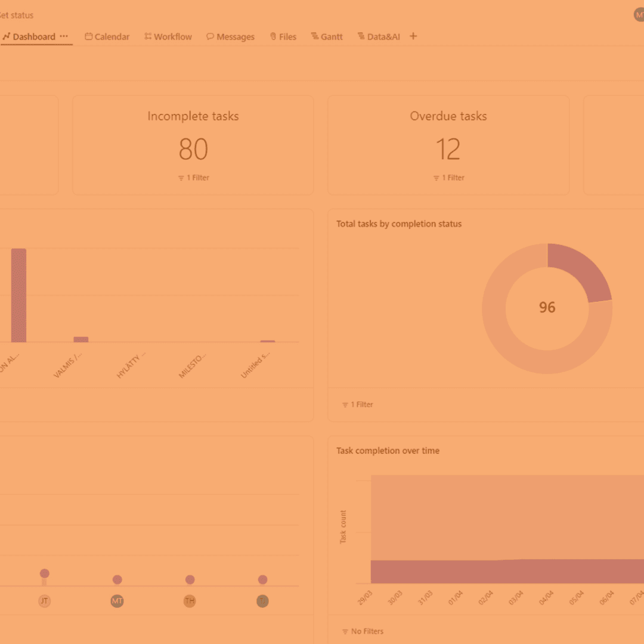
Task: Switch to the Gantt view
Action: pos(327,37)
